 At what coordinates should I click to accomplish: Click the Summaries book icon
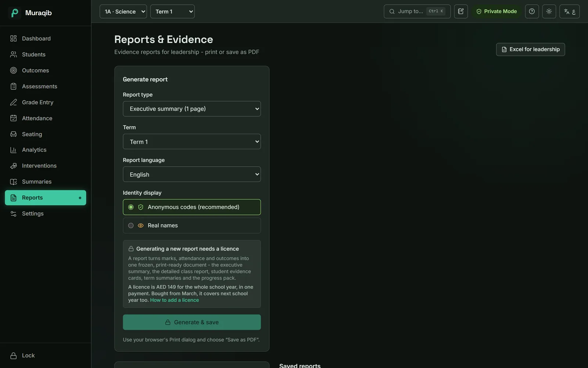14,182
